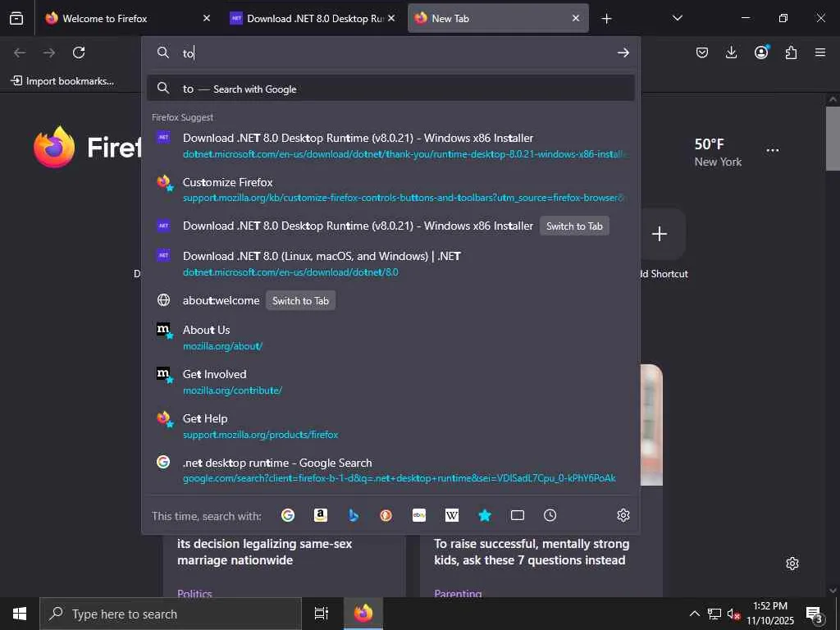Screen dimensions: 840x630
Task: Search this time with Google icon
Action: [x=288, y=515]
